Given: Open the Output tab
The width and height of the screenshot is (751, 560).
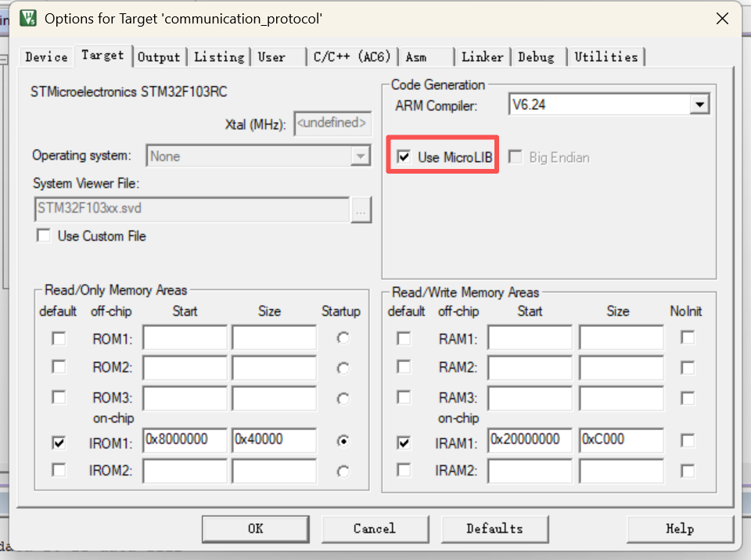Looking at the screenshot, I should [159, 57].
